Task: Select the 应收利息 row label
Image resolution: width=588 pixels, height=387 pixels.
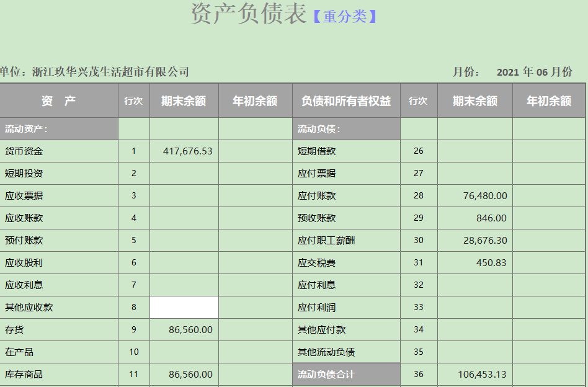Action: 24,285
